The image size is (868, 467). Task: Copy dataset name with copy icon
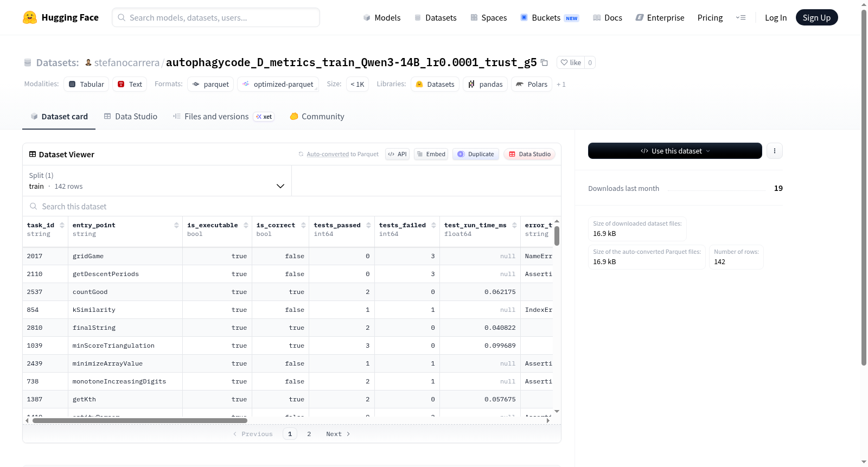(544, 63)
